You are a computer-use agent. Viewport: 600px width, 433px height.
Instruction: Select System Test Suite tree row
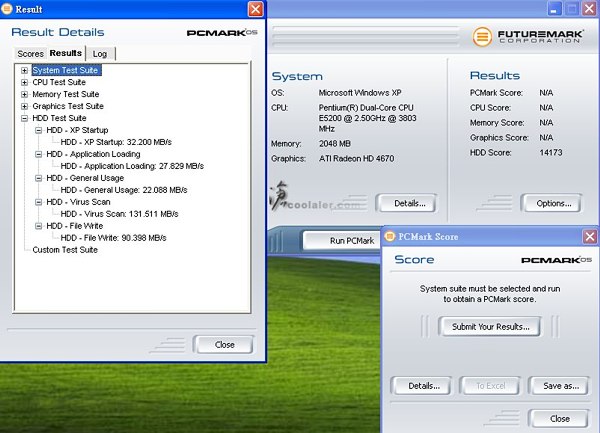[65, 70]
